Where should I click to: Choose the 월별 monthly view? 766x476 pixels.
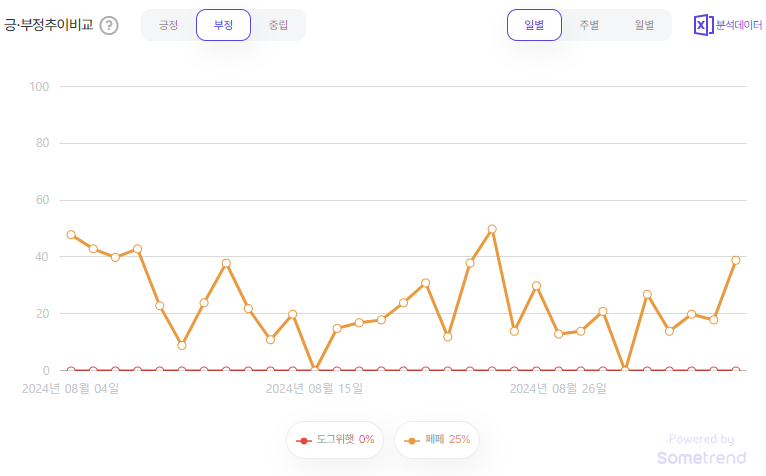tap(644, 25)
